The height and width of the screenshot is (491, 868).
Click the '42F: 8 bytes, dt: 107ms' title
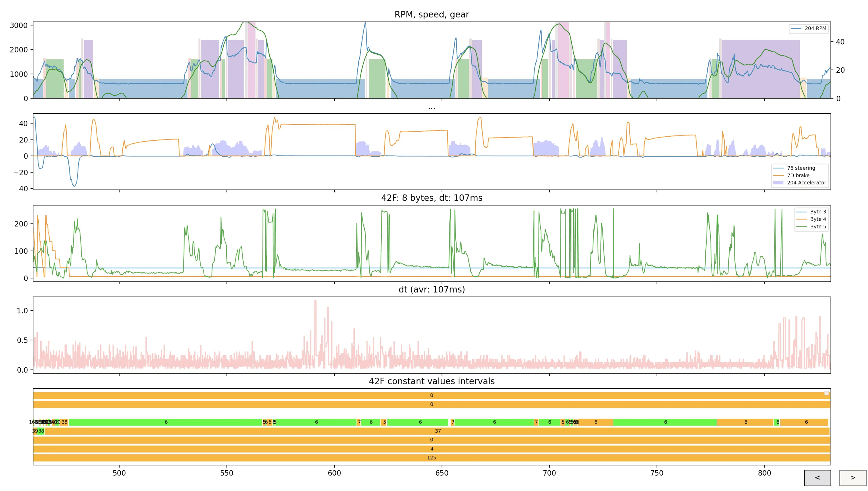(432, 198)
